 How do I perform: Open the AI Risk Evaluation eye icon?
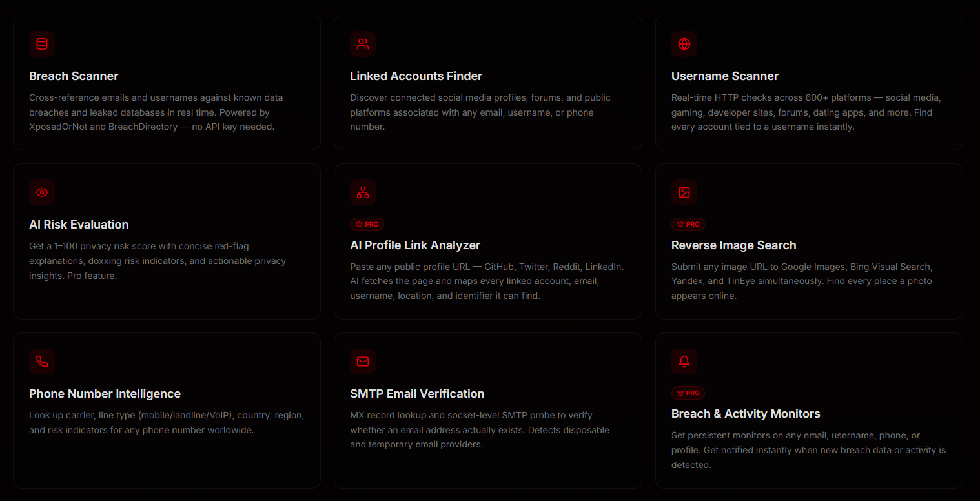[x=41, y=192]
